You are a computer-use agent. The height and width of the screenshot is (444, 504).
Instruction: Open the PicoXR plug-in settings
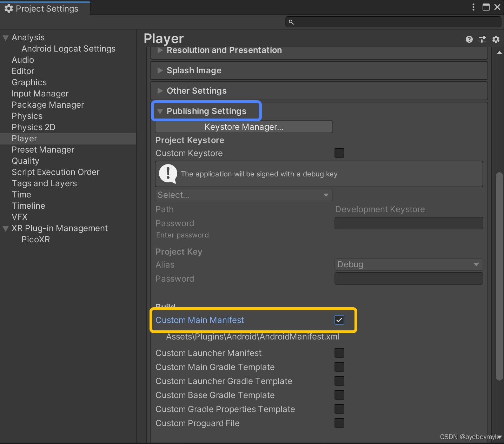point(35,240)
